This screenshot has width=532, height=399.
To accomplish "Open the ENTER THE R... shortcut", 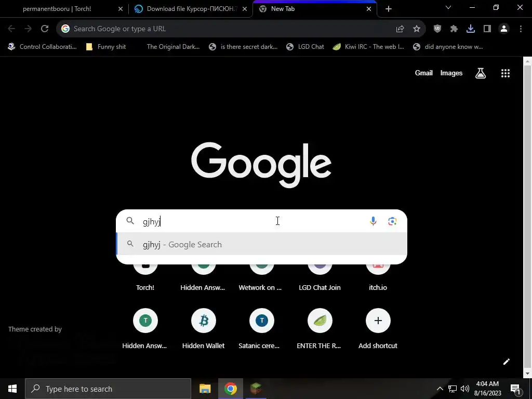I will [x=320, y=321].
